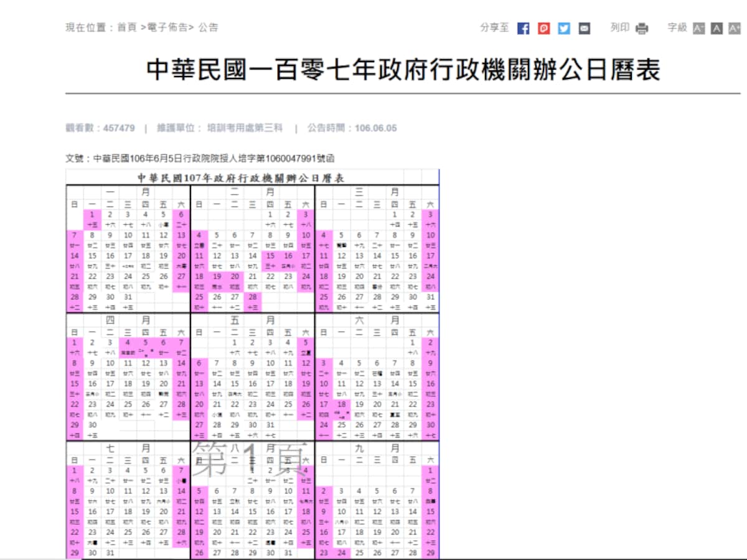Decrease font size with A- icon

point(699,29)
